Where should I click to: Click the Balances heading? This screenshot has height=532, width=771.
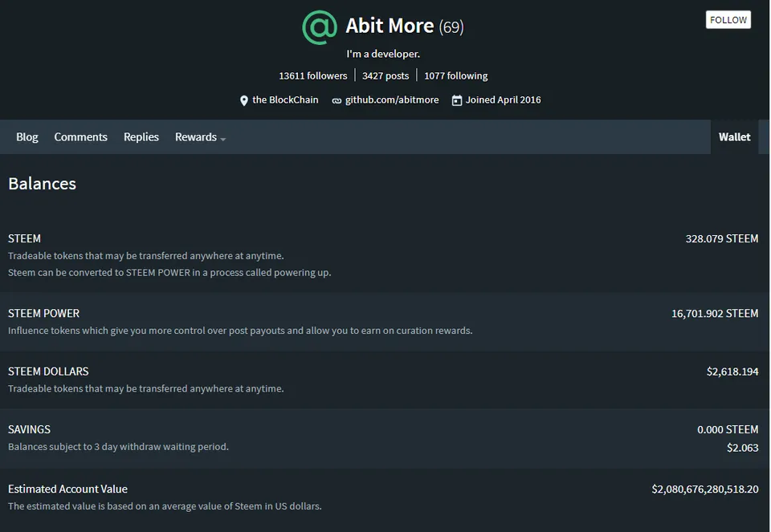coord(43,184)
